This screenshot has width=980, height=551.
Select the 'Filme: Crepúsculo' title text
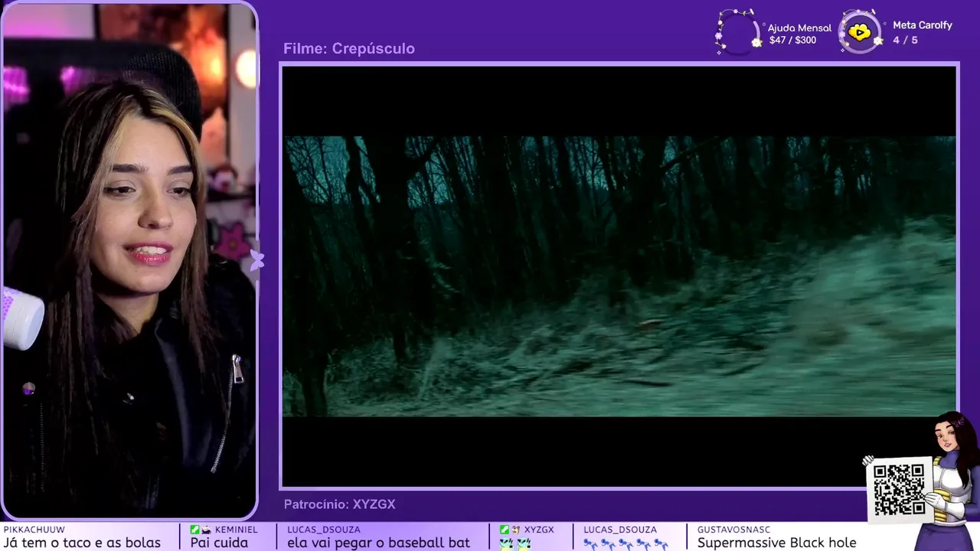(x=349, y=48)
